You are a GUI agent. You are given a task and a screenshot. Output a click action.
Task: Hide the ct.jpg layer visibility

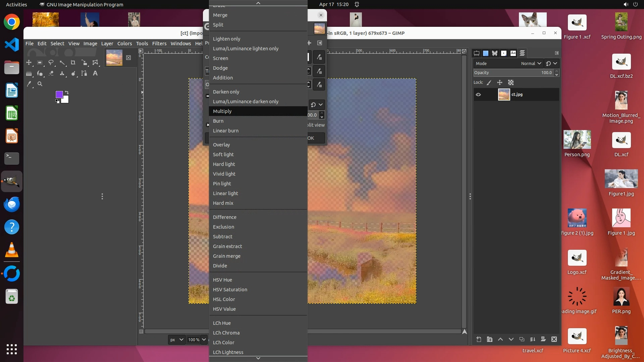[x=478, y=95]
